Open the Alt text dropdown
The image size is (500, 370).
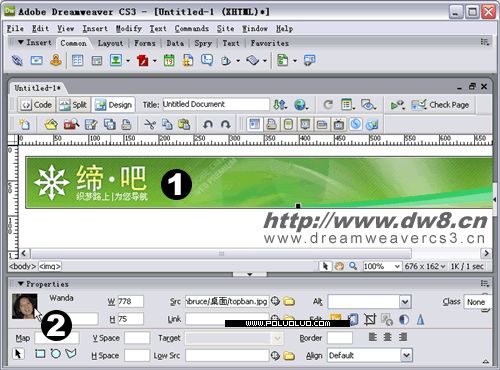(405, 302)
